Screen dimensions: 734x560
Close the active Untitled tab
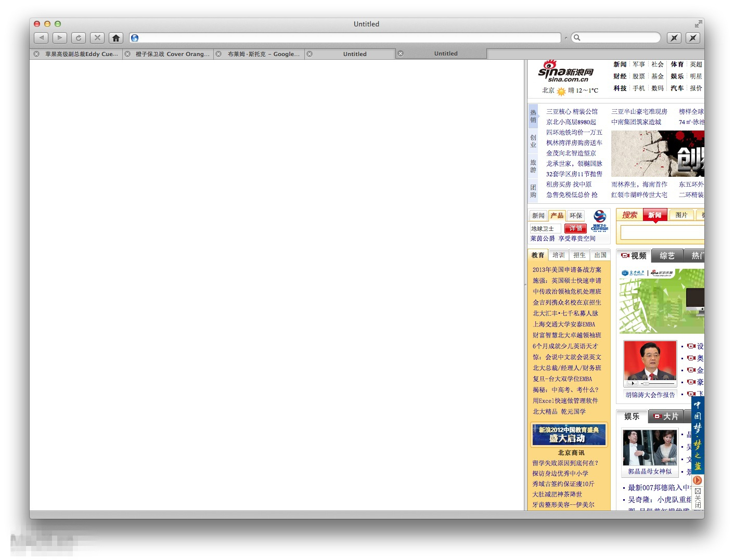401,53
